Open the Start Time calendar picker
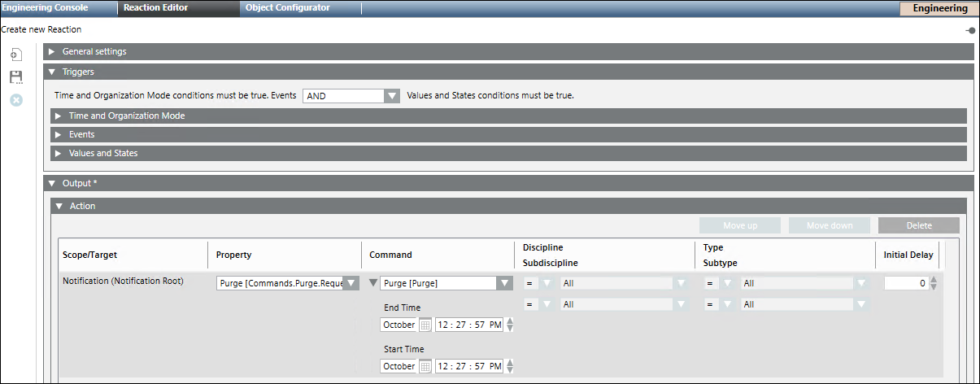The width and height of the screenshot is (980, 384). pos(425,366)
